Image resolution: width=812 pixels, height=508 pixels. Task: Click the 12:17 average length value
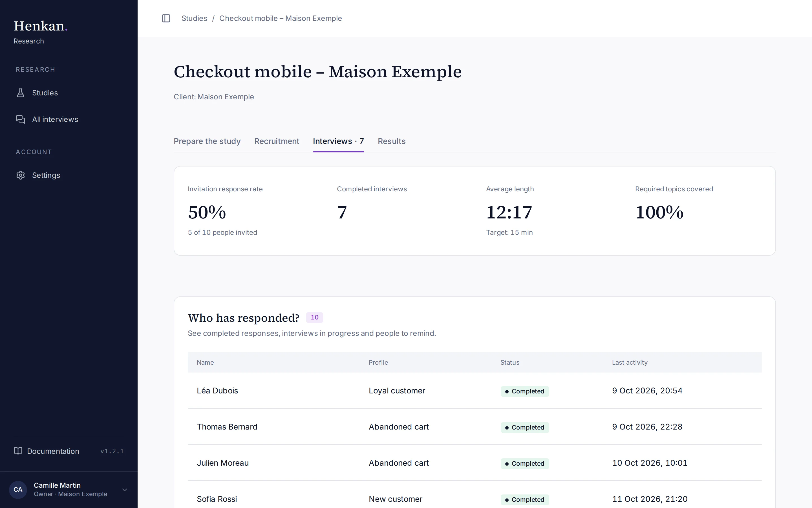tap(509, 212)
